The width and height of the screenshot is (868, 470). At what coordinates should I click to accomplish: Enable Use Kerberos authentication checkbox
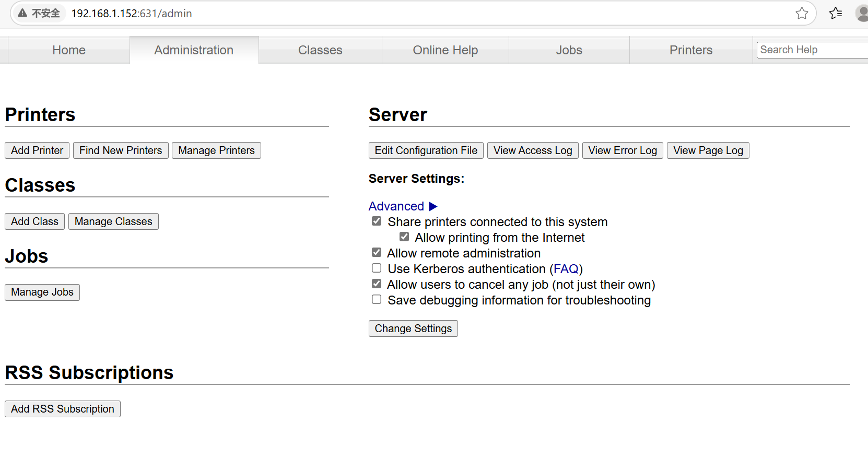pos(377,268)
